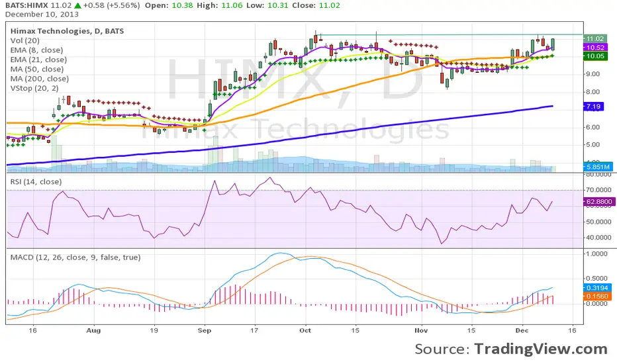Viewport: 617px width, 364px height.
Task: Click the MACD (12, 26, close, 9) label
Action: 75,257
